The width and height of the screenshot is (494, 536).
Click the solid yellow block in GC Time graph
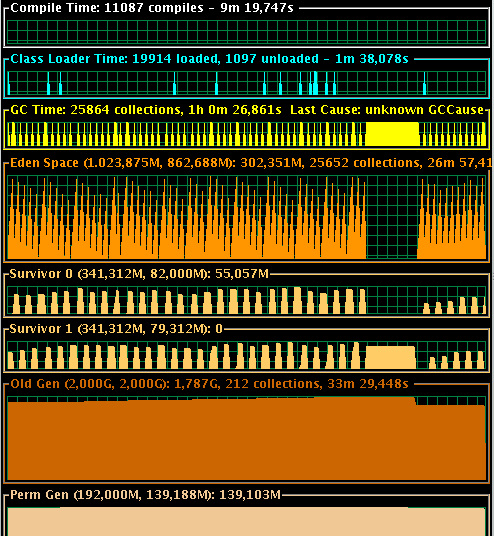click(392, 134)
